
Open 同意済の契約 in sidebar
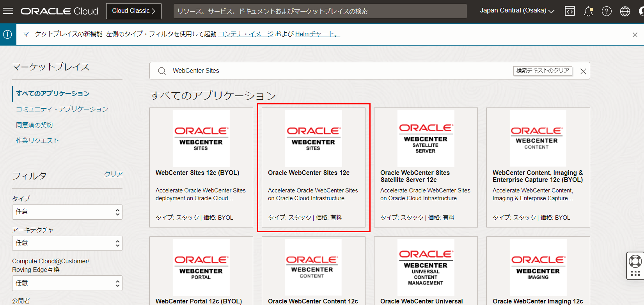[34, 125]
